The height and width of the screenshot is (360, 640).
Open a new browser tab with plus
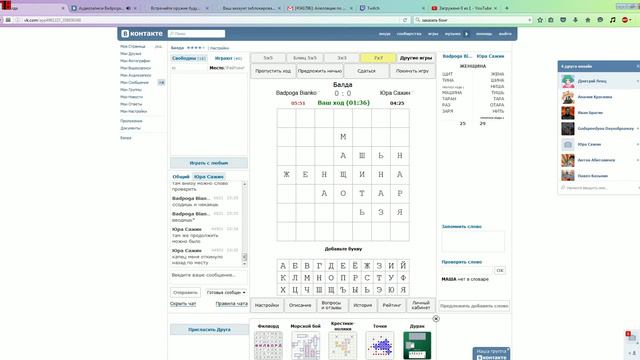(507, 8)
